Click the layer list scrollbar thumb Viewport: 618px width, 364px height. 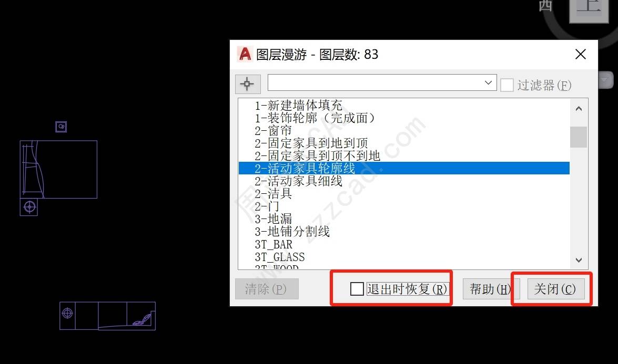[x=579, y=137]
